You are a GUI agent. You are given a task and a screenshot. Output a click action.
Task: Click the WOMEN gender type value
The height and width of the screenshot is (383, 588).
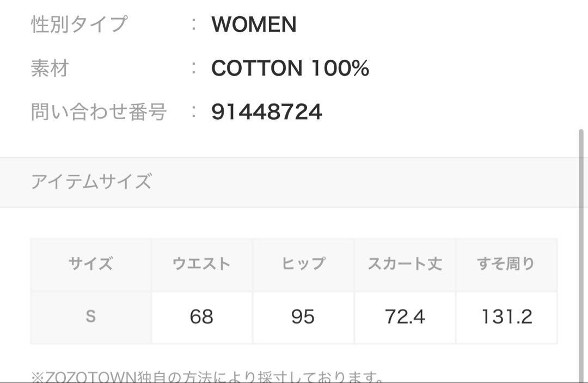[x=254, y=24]
